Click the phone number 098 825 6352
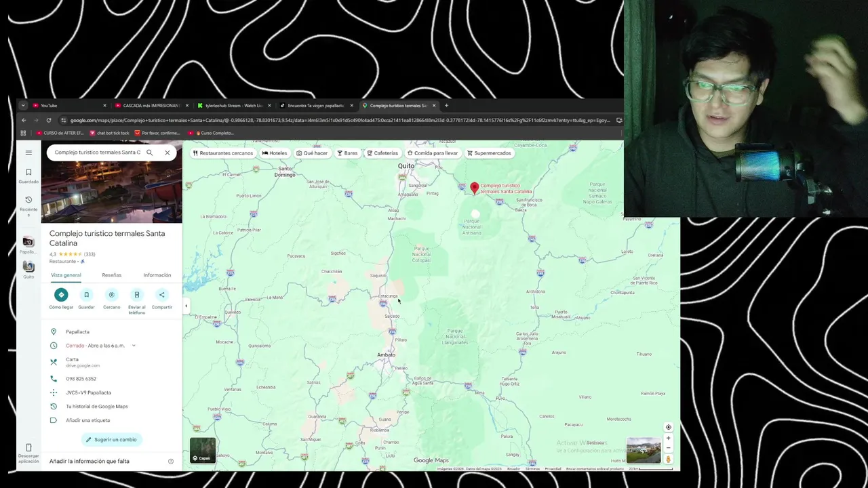Viewport: 868px width, 488px height. click(81, 379)
